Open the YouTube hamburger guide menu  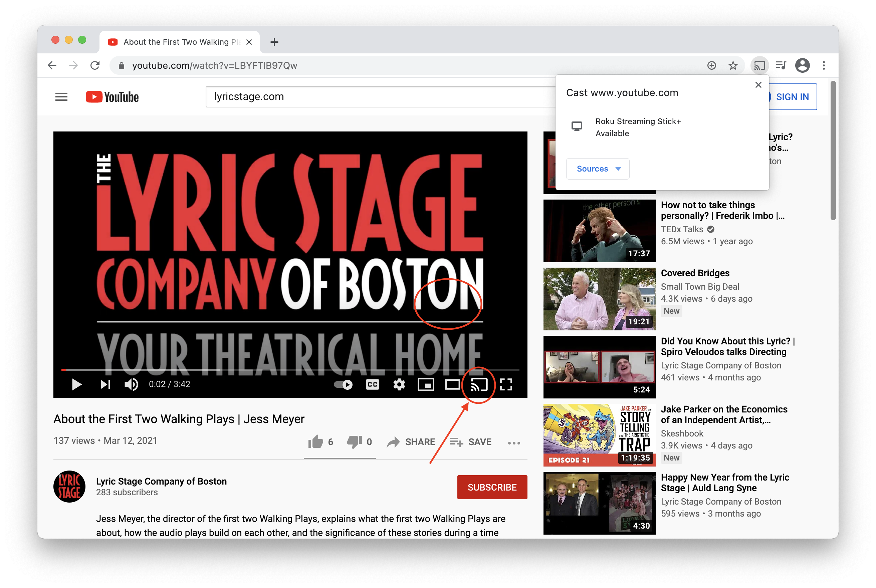[61, 97]
